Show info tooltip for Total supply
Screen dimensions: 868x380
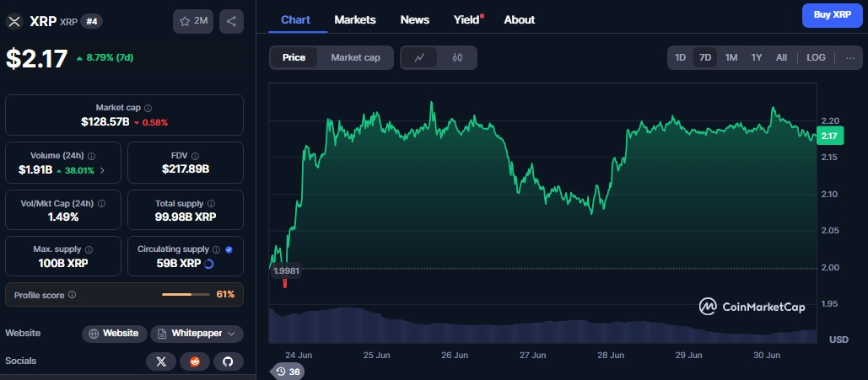click(212, 204)
